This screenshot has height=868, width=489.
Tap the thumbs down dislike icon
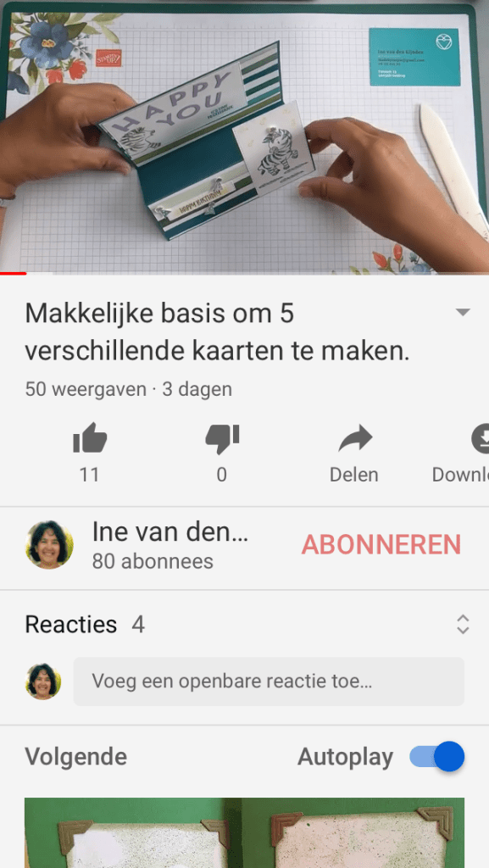(222, 439)
